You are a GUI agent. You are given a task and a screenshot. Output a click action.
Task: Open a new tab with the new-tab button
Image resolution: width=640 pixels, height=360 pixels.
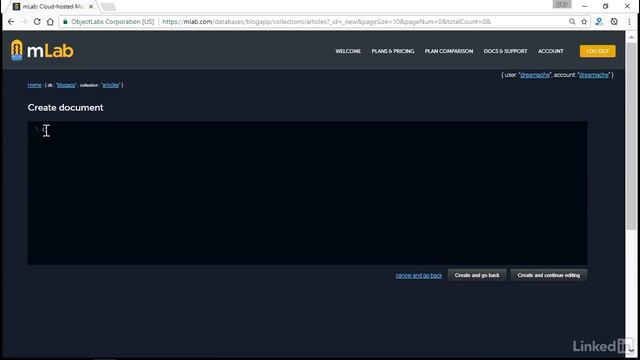point(108,7)
